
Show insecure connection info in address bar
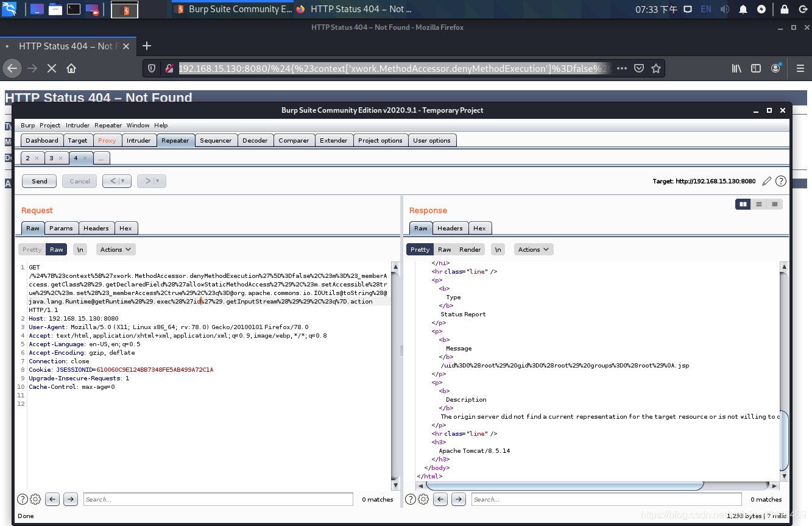coord(169,68)
